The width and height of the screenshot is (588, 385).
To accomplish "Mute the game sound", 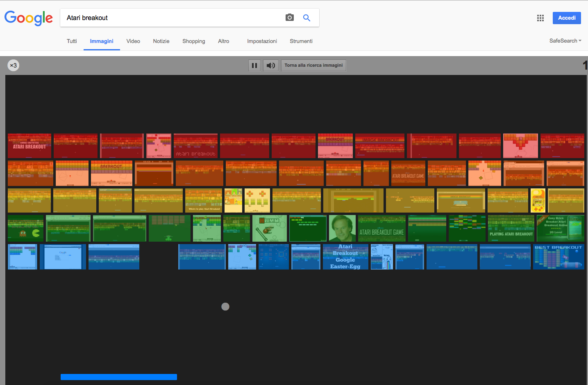I will tap(271, 66).
